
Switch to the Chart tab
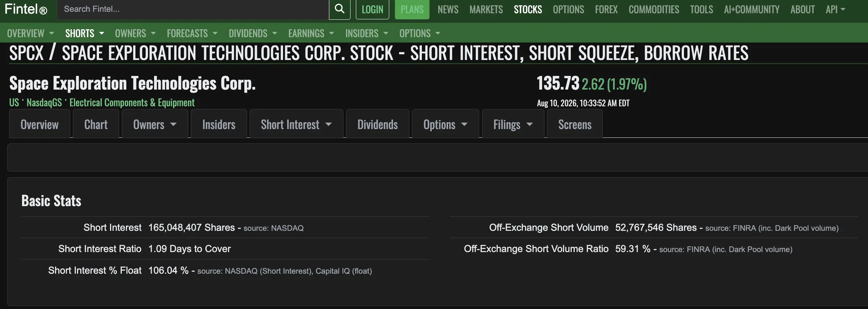[96, 125]
